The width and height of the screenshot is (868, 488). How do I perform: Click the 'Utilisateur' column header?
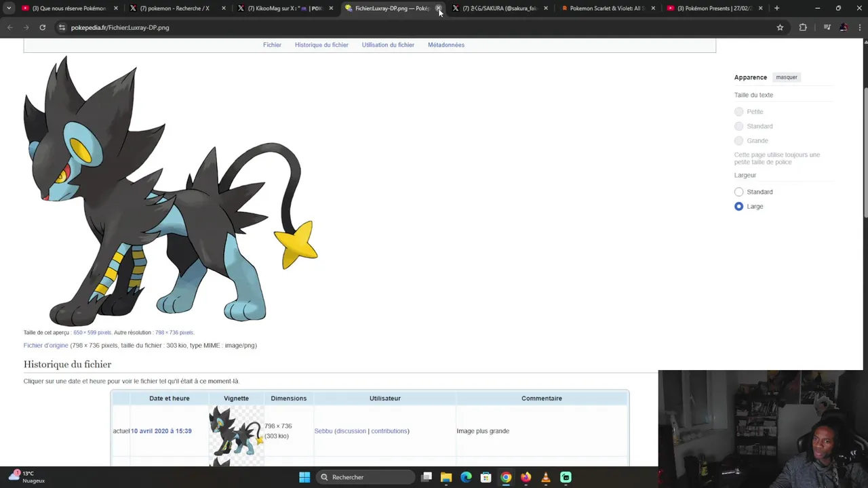(x=385, y=399)
